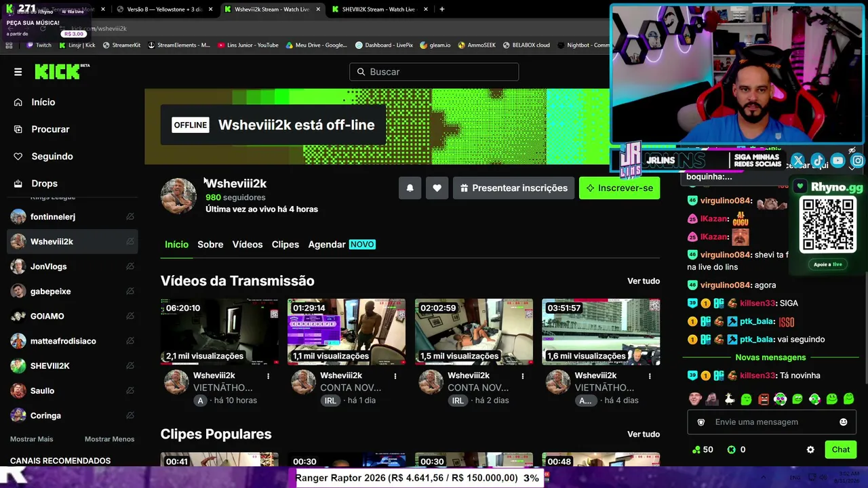Toggle notification mute icon beside Coringa
This screenshot has width=868, height=488.
coord(130,415)
